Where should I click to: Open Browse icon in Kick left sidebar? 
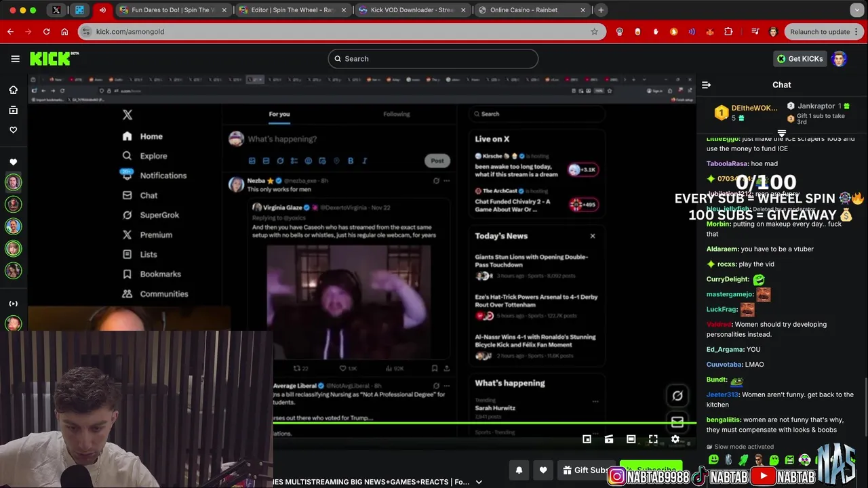click(13, 110)
